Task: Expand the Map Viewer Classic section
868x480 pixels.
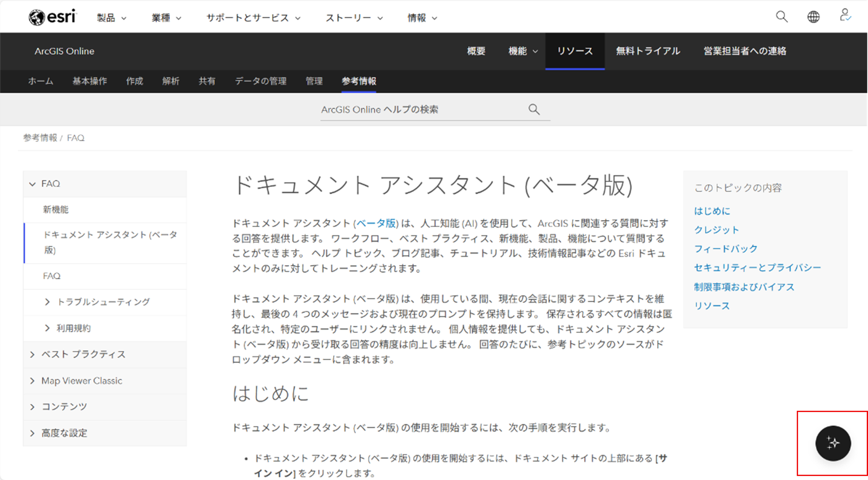Action: (32, 381)
